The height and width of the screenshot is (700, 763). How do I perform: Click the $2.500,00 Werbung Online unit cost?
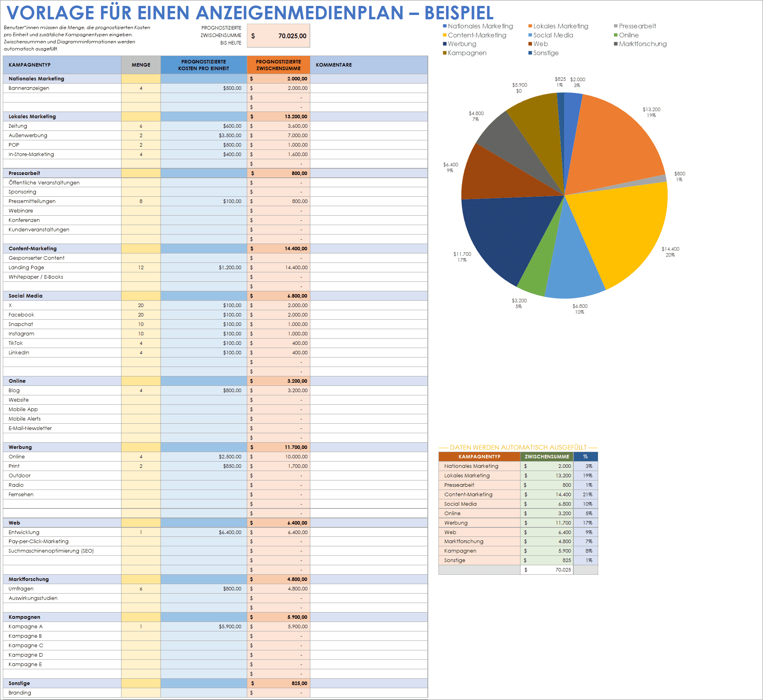pos(203,457)
